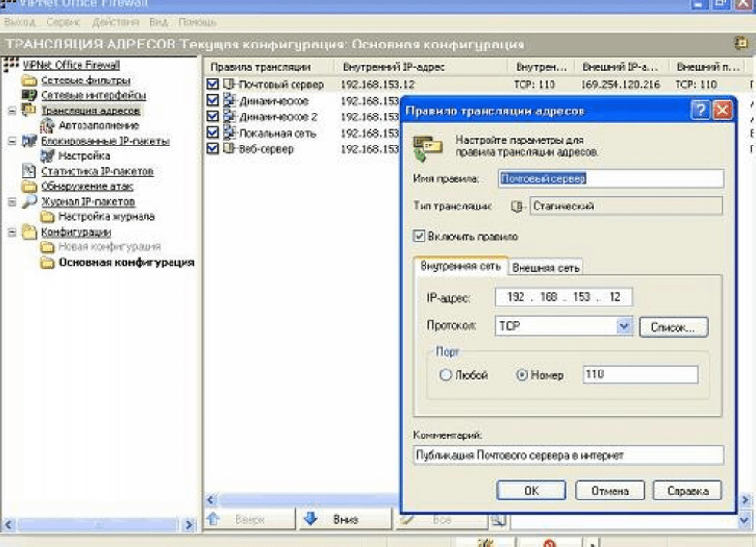
Task: Open Сетевые фильтры folder icon
Action: [x=29, y=80]
